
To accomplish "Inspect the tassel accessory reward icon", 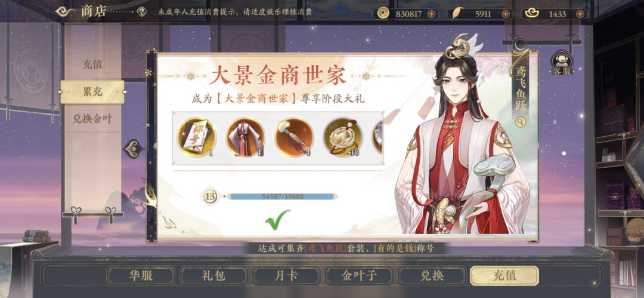I will pos(294,137).
